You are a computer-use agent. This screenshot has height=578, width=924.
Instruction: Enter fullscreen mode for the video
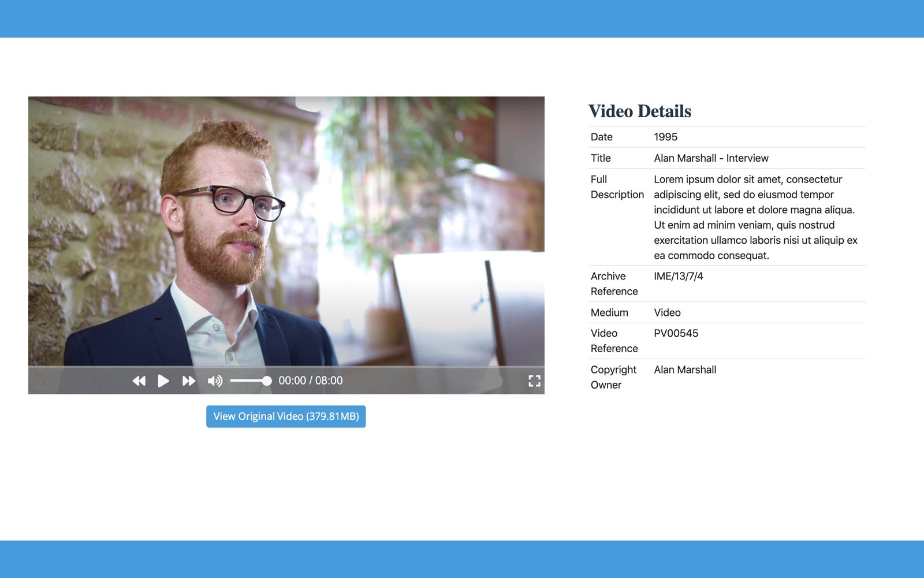(534, 381)
